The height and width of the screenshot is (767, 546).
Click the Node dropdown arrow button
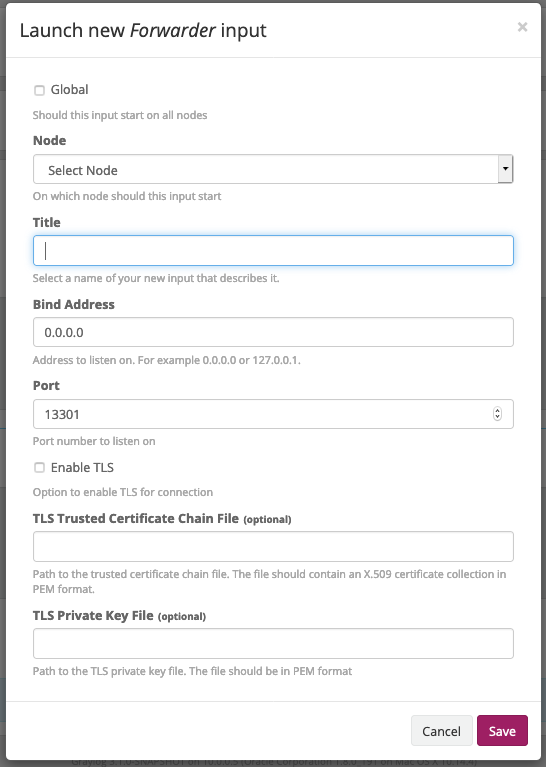point(505,169)
